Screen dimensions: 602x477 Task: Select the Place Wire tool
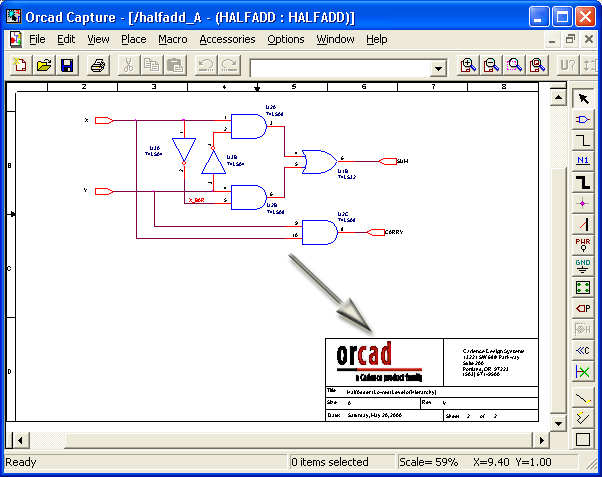(x=583, y=140)
